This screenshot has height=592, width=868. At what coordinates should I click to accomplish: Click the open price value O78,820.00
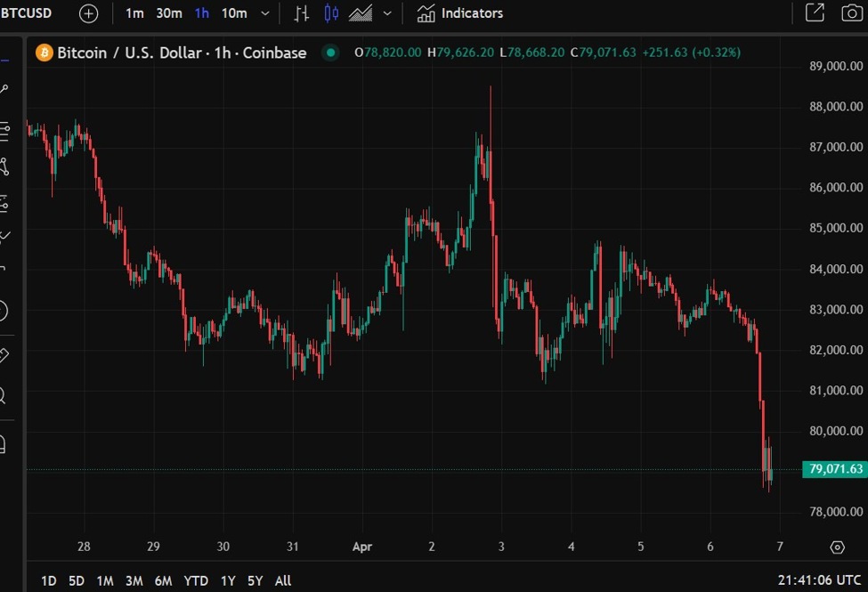387,53
